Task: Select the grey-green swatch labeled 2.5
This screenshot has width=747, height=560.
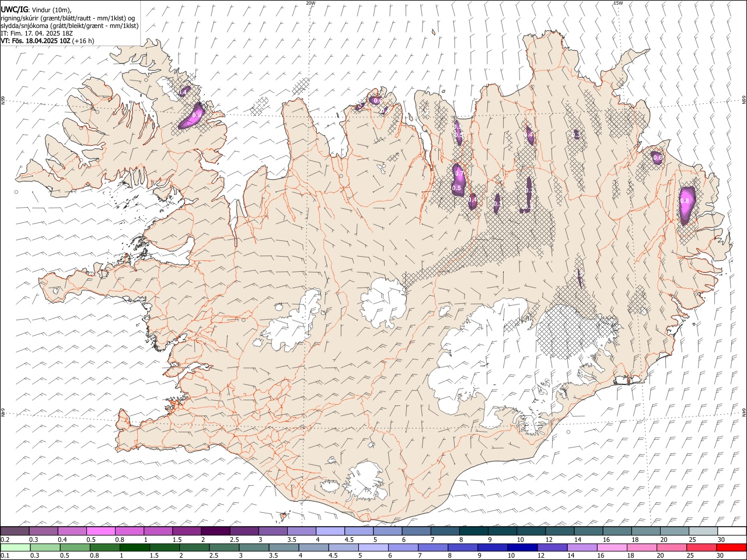Action: click(224, 547)
